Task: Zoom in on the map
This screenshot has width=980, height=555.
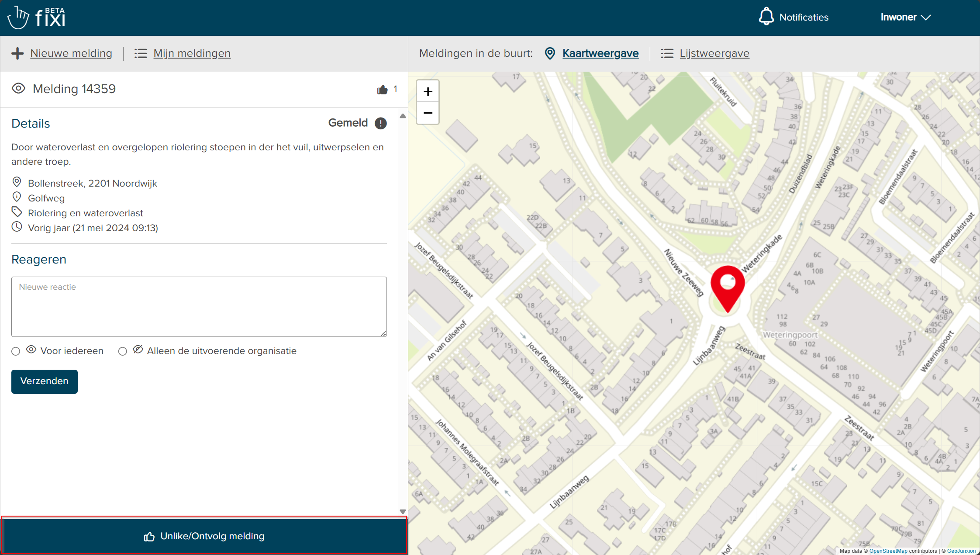Action: click(428, 92)
